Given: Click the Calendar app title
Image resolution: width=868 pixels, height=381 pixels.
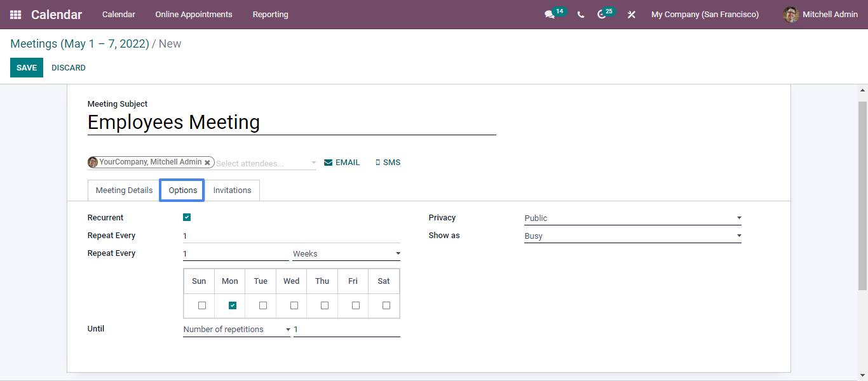Looking at the screenshot, I should coord(57,15).
